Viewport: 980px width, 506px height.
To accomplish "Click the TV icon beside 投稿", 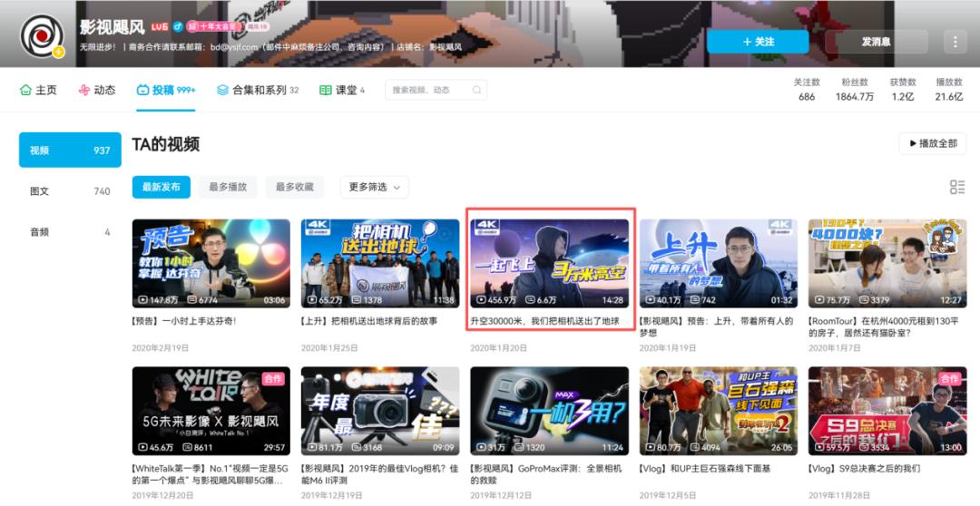I will pyautogui.click(x=142, y=90).
